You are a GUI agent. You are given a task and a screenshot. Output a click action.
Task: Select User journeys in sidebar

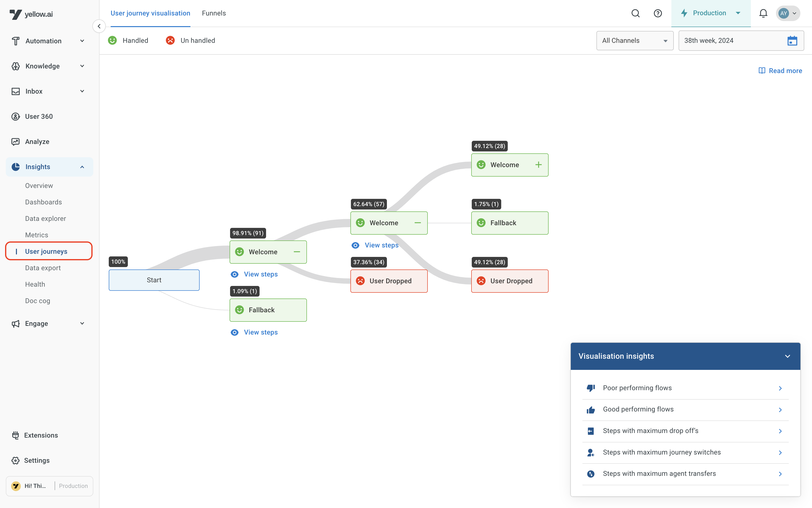point(49,251)
